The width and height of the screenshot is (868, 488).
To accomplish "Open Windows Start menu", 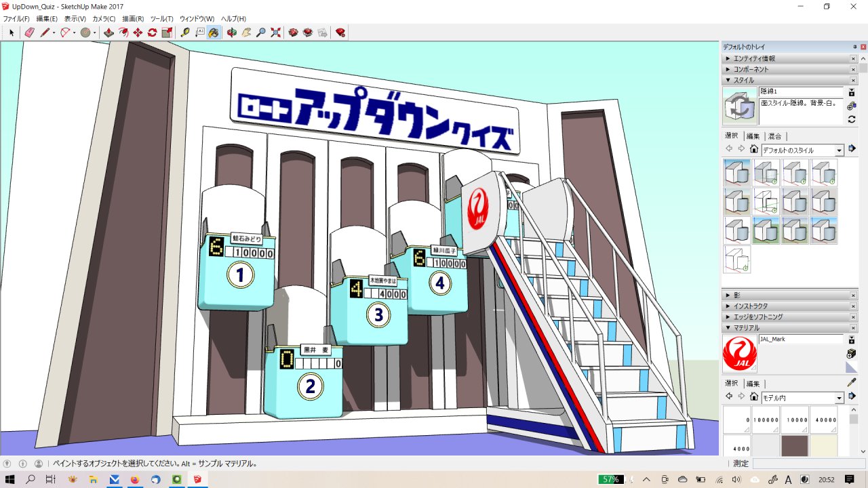I will point(11,479).
